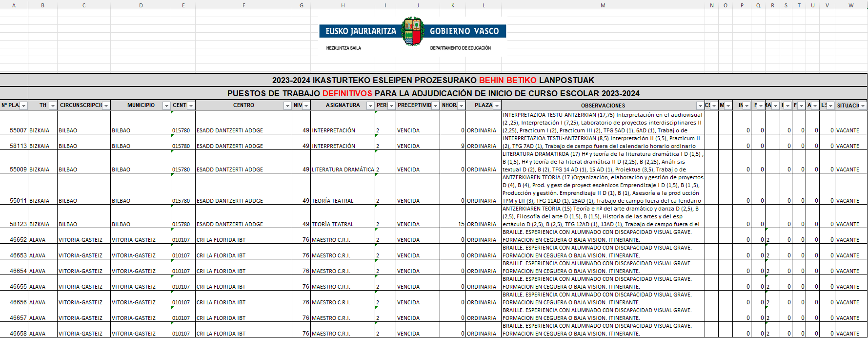Select column H header
Image resolution: width=868 pixels, height=338 pixels.
tap(343, 5)
